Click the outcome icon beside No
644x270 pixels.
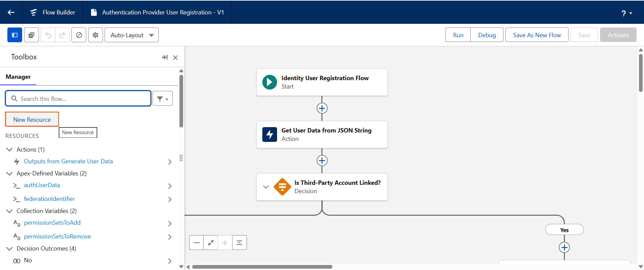[17, 261]
